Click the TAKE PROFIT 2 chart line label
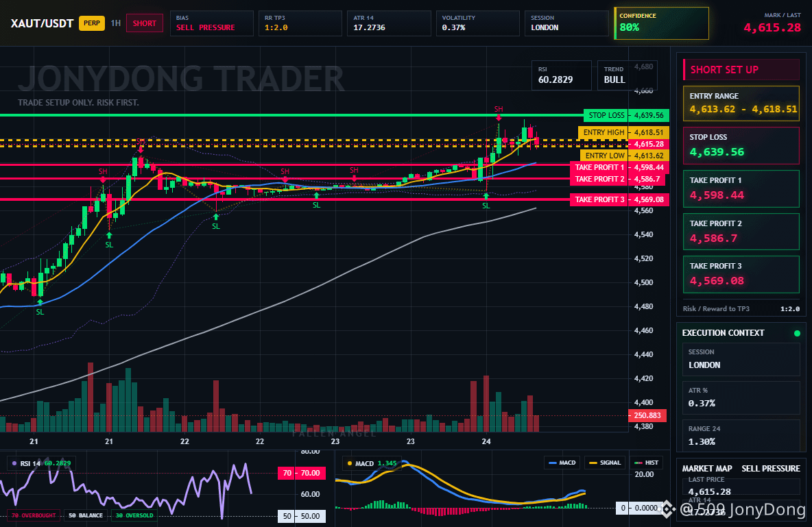 [599, 179]
